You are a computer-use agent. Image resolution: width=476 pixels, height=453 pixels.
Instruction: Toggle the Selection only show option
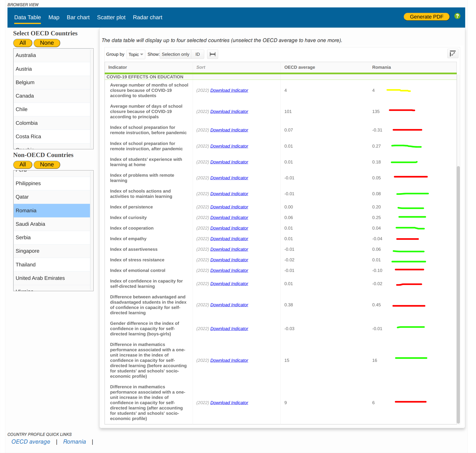175,54
